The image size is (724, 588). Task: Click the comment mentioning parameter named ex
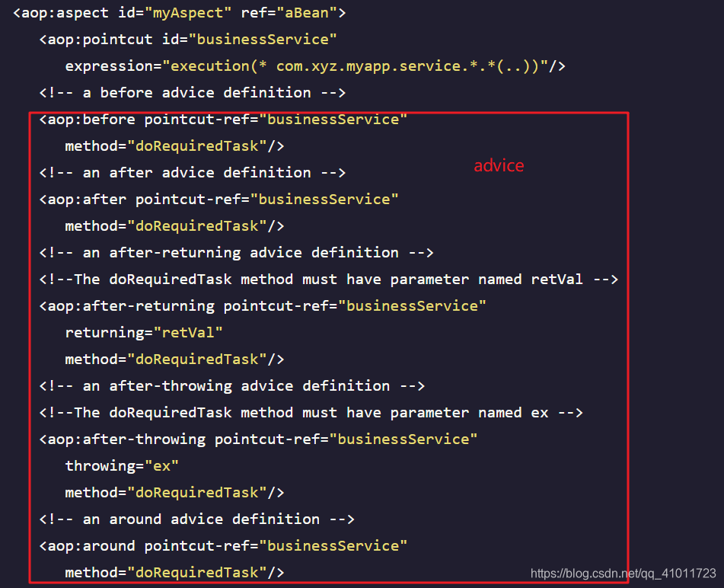311,413
